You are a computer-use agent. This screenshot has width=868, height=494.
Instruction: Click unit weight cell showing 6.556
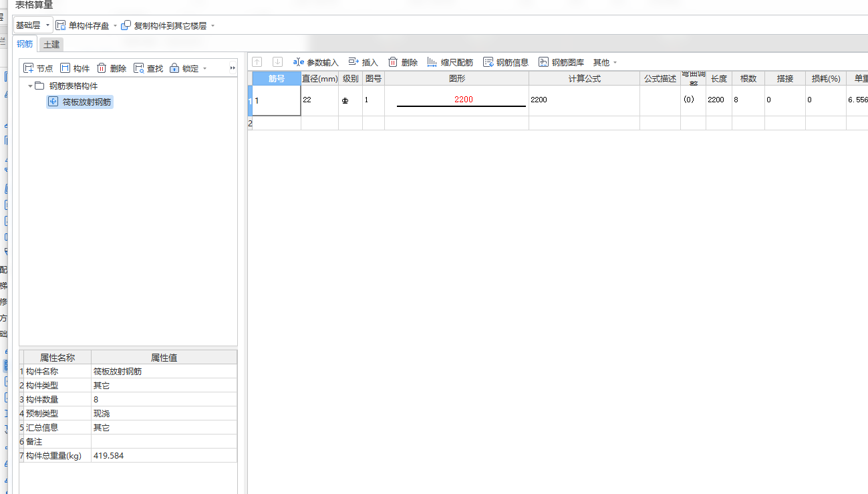857,100
